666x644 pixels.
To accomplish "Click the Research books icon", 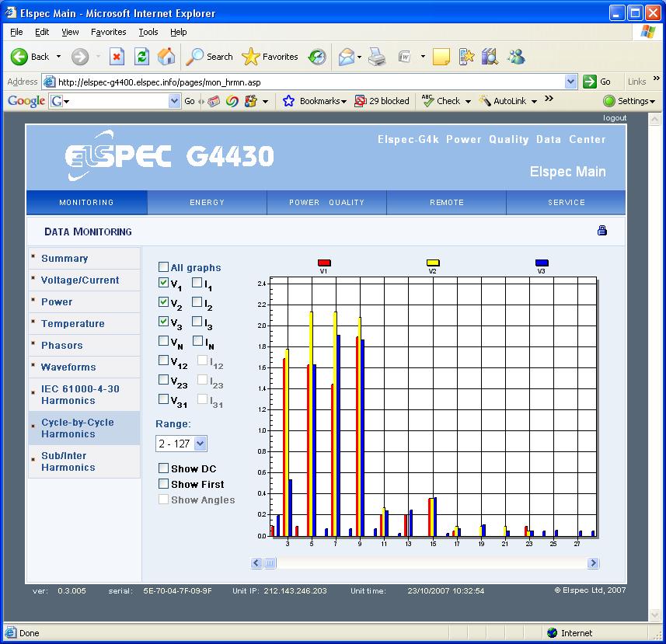I will pos(490,57).
